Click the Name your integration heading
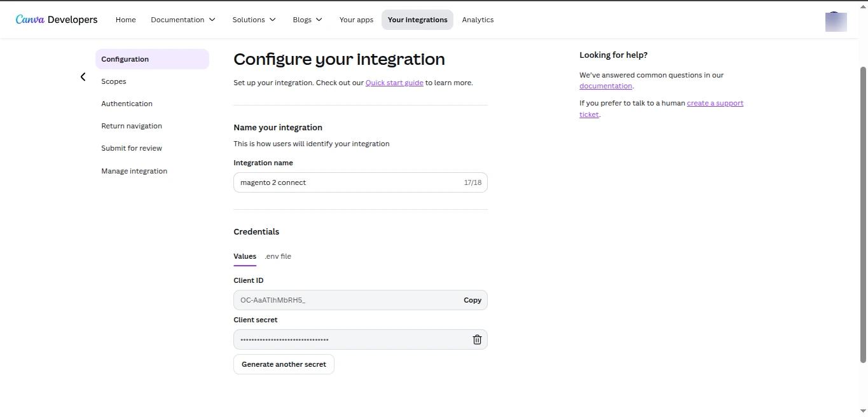 pos(278,127)
